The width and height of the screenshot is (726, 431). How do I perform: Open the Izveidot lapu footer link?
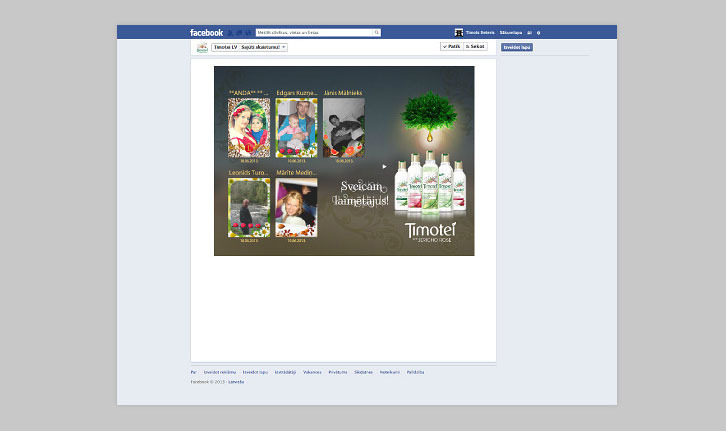255,372
